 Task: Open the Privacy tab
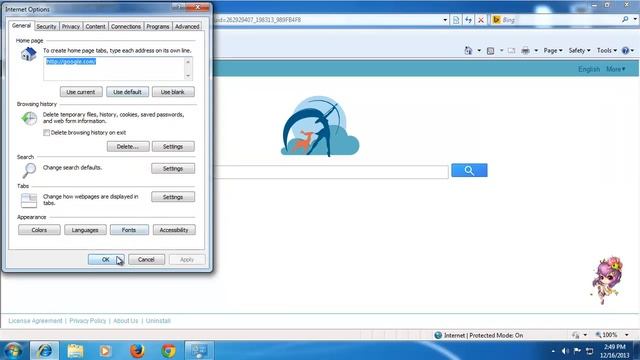coord(71,27)
